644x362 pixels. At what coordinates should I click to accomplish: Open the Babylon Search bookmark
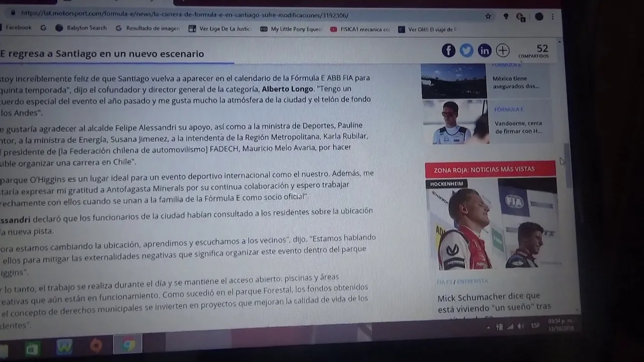tap(82, 28)
